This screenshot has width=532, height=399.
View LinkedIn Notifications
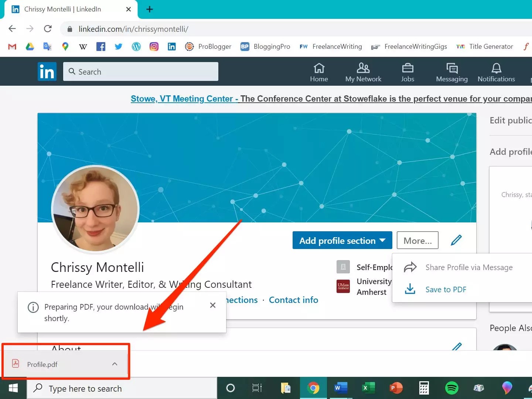tap(496, 72)
